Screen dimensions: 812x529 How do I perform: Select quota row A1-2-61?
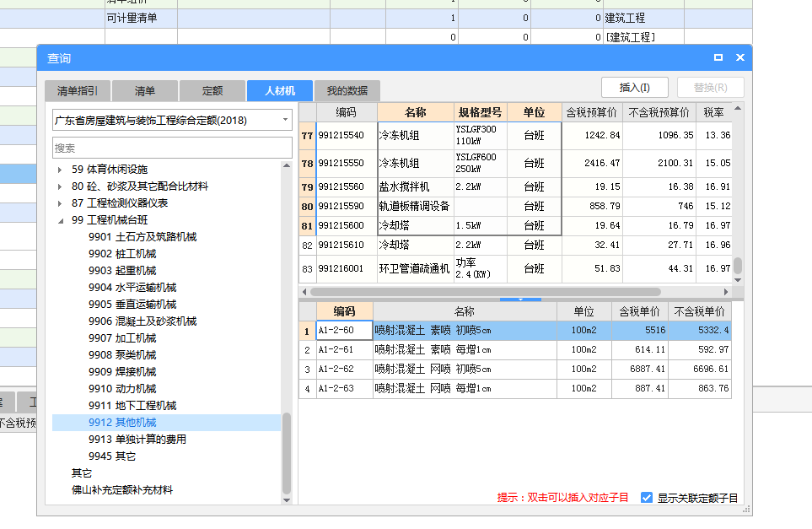pyautogui.click(x=515, y=350)
